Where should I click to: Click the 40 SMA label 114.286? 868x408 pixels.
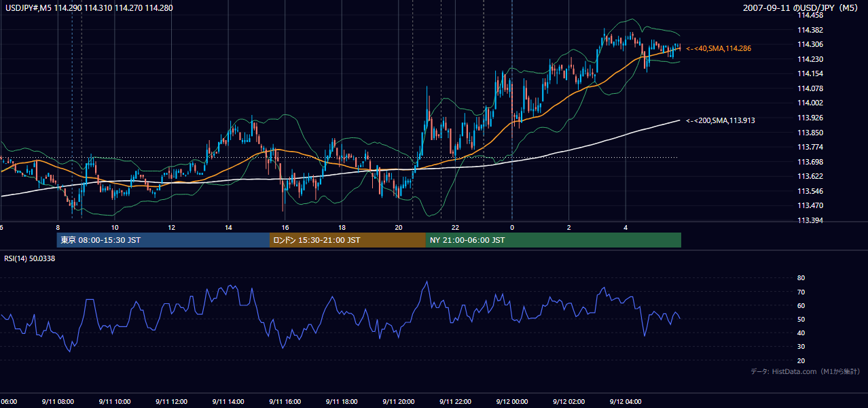pyautogui.click(x=719, y=49)
